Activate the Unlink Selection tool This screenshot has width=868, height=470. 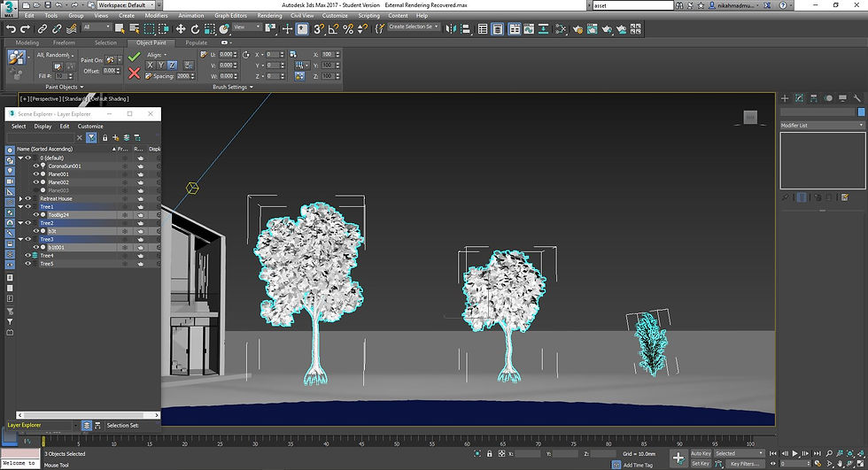(57, 28)
